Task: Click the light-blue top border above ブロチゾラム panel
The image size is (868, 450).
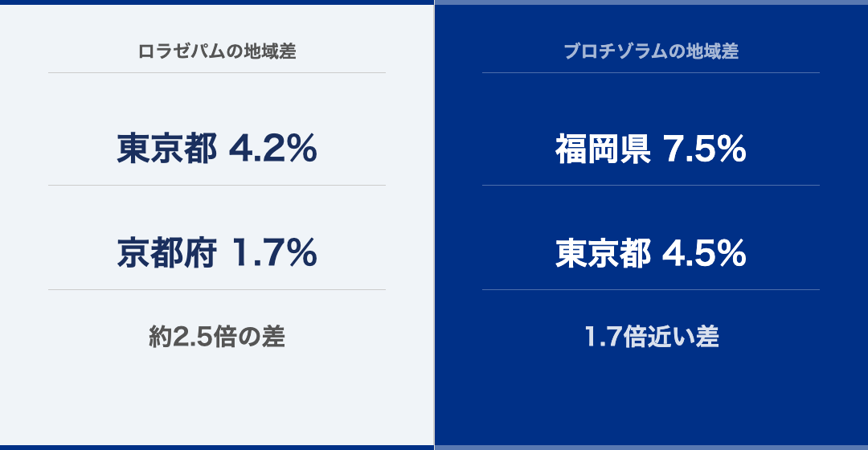Action: (x=652, y=2)
